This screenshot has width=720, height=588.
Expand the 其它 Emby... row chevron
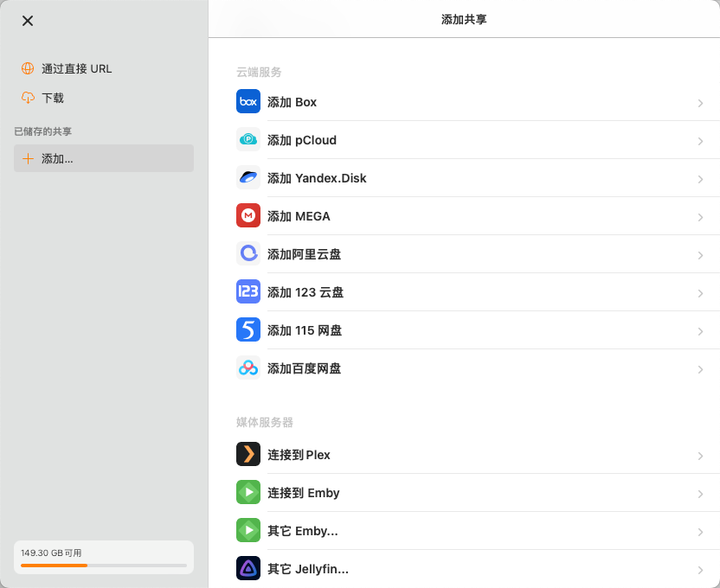pos(700,532)
